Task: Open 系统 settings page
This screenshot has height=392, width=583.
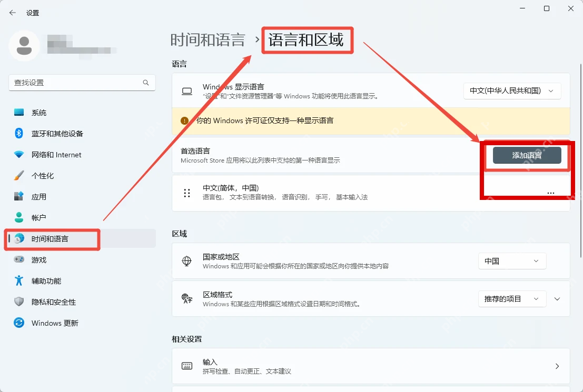Action: pos(81,112)
